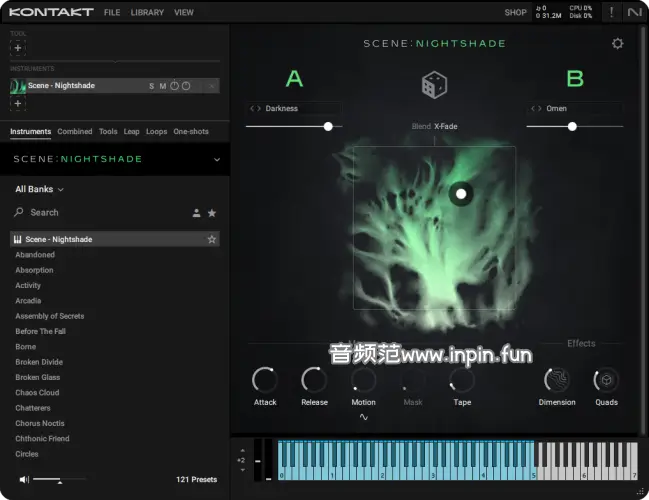This screenshot has width=649, height=500.
Task: Open the VIEW menu
Action: [184, 12]
